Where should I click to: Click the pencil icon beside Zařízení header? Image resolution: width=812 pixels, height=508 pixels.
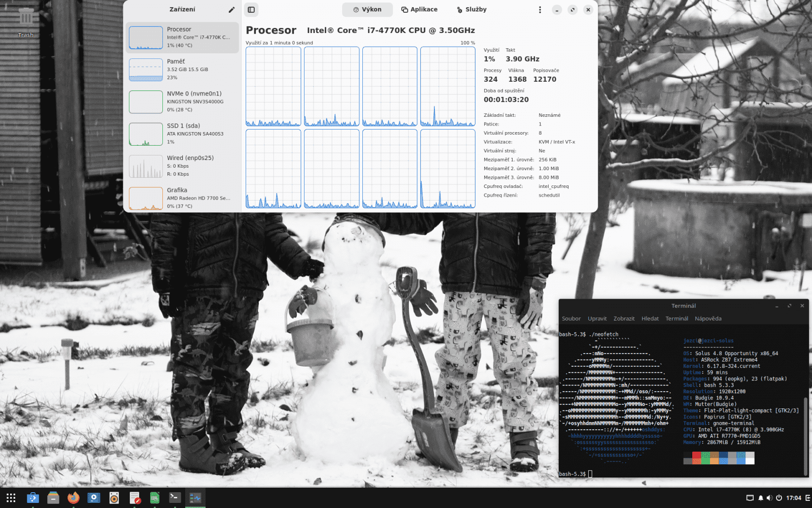(x=231, y=9)
